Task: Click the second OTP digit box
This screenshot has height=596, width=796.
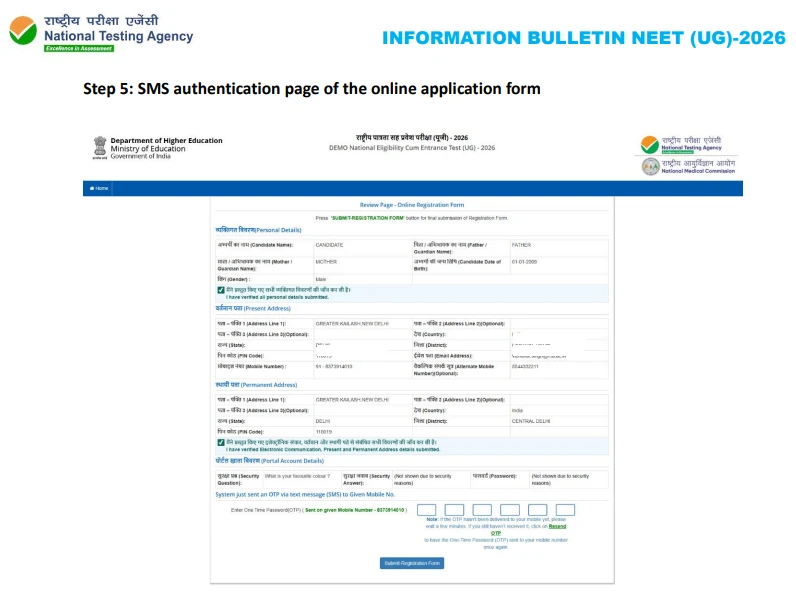Action: click(x=454, y=510)
